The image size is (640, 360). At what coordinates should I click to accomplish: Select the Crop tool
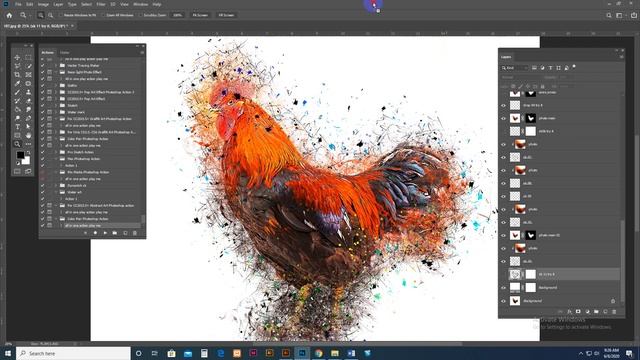point(17,75)
